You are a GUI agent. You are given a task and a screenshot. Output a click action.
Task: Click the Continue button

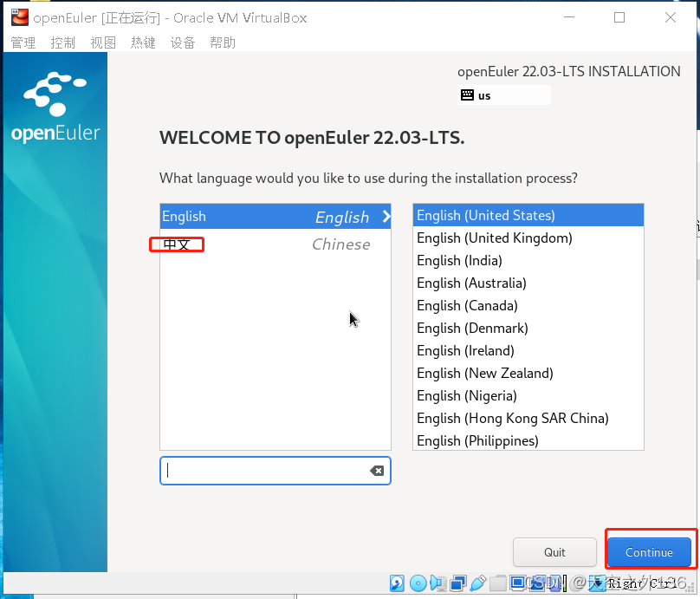click(649, 552)
